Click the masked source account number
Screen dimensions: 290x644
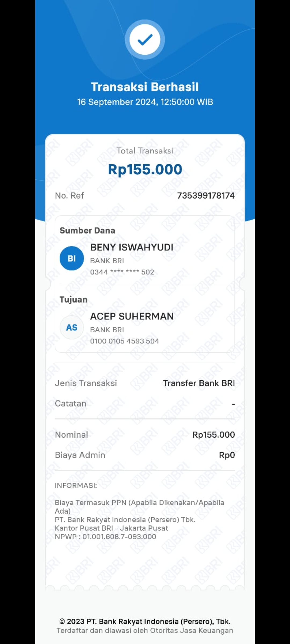(122, 272)
